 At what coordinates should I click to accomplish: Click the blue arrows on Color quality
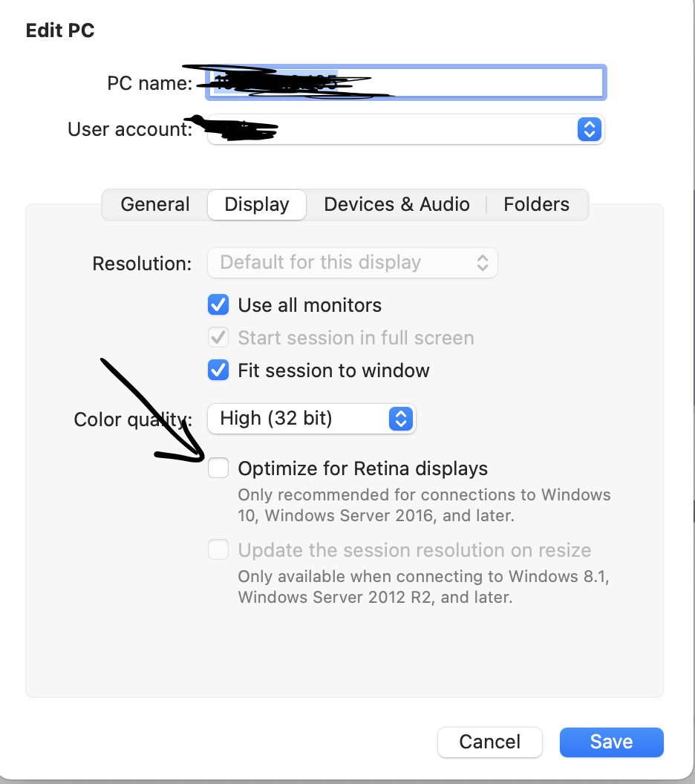pyautogui.click(x=400, y=419)
